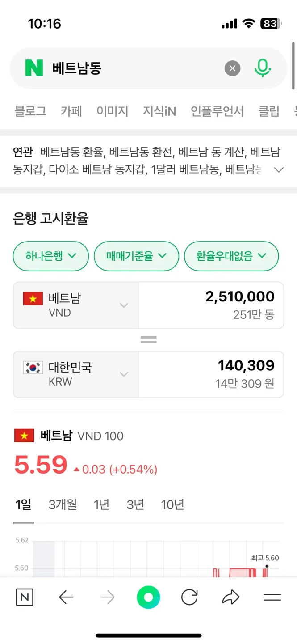The width and height of the screenshot is (297, 644).
Task: Tap the 2,510,000 VND amount field
Action: 211,305
